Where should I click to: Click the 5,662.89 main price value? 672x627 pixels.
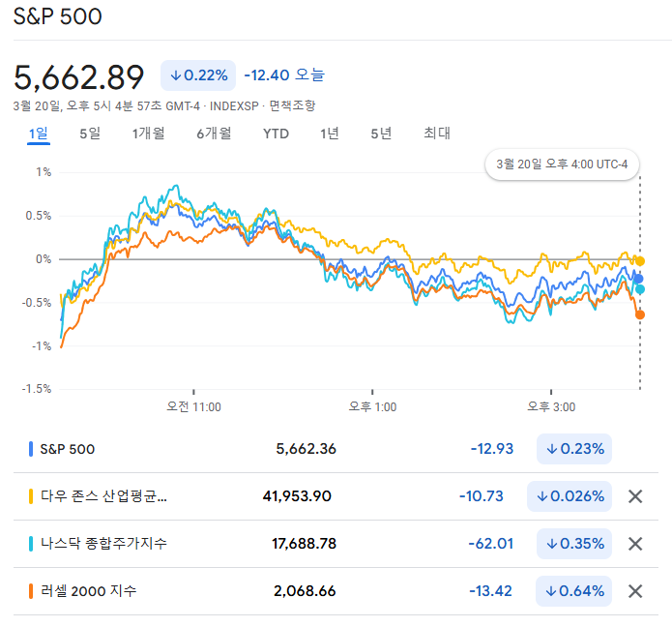[79, 77]
